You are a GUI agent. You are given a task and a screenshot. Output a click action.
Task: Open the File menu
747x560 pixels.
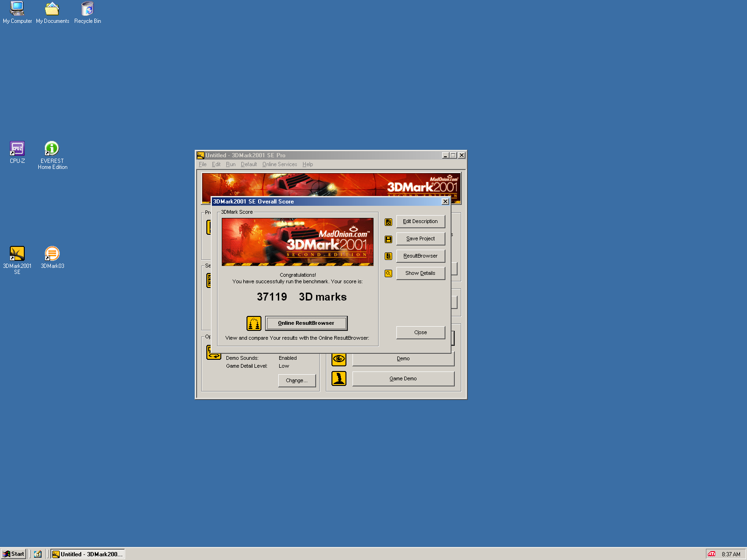point(203,164)
